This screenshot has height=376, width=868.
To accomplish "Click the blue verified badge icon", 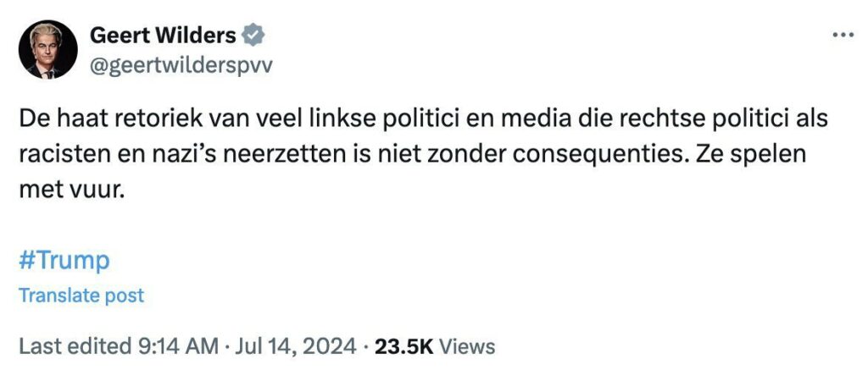I will [253, 35].
